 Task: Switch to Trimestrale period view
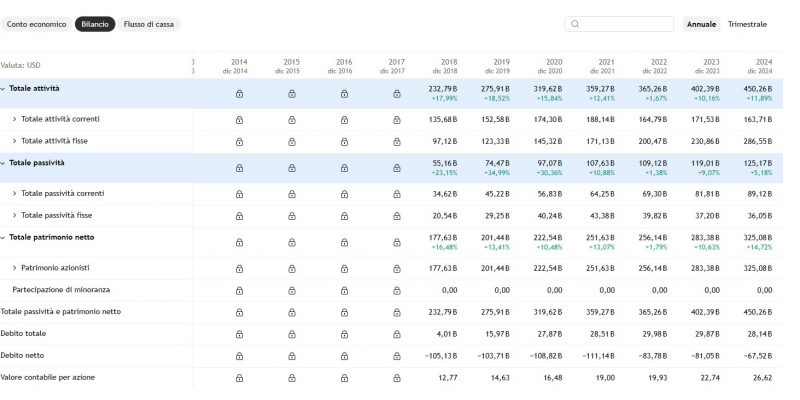pyautogui.click(x=747, y=24)
